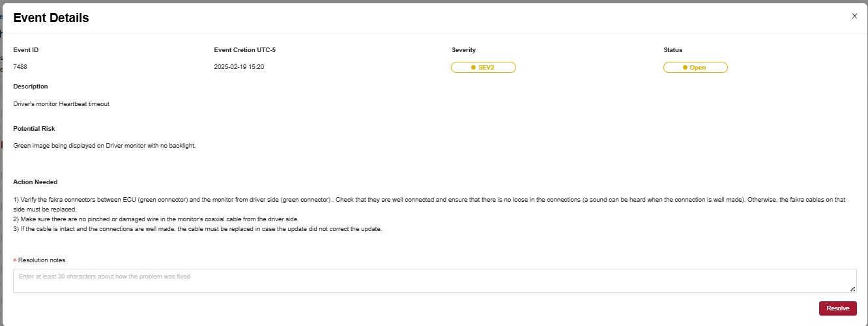Click action step 1 about fakra connectors

pos(429,204)
